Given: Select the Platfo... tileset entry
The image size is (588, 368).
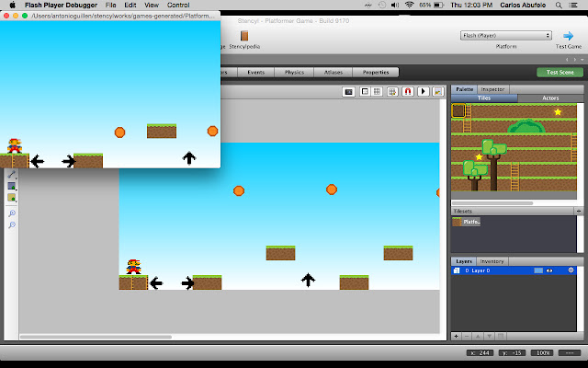Looking at the screenshot, I should pyautogui.click(x=466, y=222).
